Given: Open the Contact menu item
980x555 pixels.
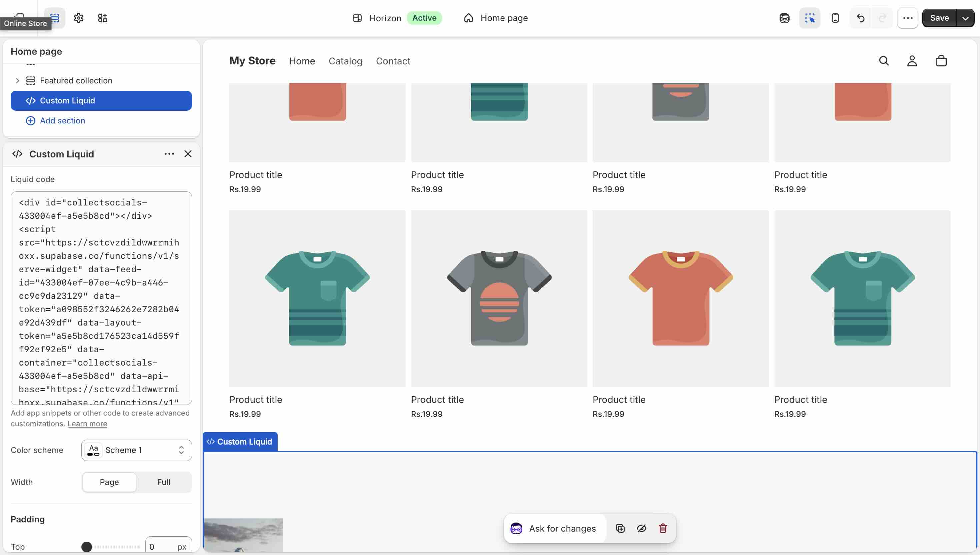Looking at the screenshot, I should 393,61.
